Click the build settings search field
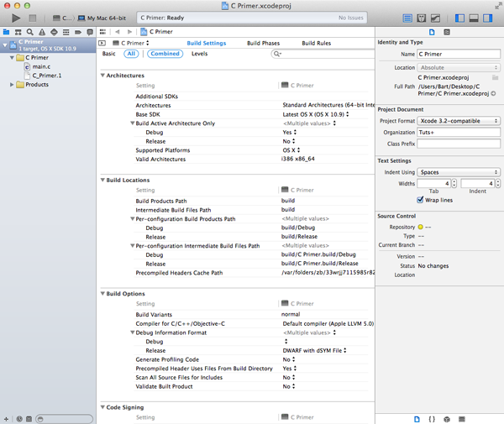 (x=323, y=54)
